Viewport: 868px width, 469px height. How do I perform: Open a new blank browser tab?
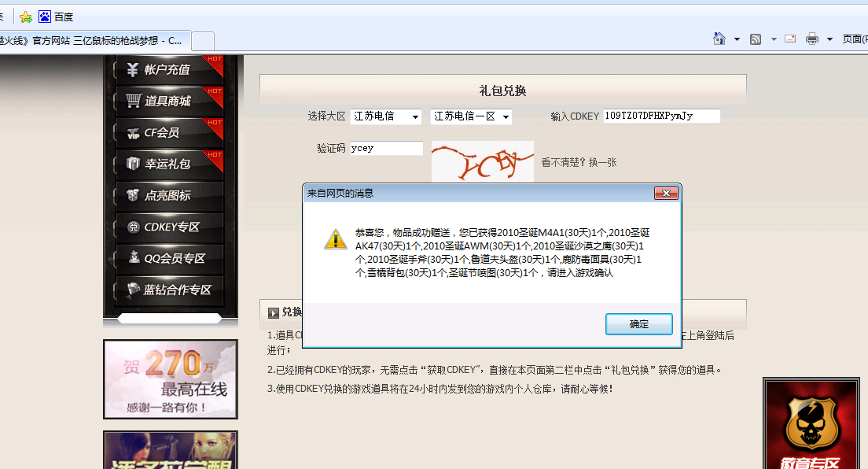click(x=203, y=42)
